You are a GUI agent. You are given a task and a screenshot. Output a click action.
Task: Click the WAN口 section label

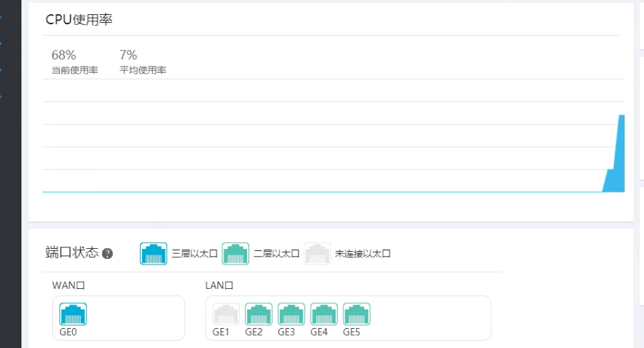(69, 285)
